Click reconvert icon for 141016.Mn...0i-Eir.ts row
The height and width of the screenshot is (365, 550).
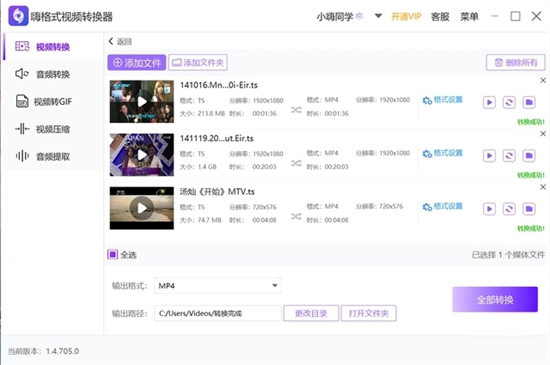coord(509,102)
